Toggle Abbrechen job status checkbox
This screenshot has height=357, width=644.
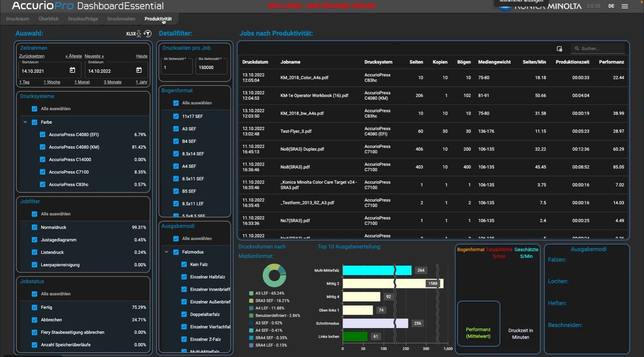click(x=34, y=320)
